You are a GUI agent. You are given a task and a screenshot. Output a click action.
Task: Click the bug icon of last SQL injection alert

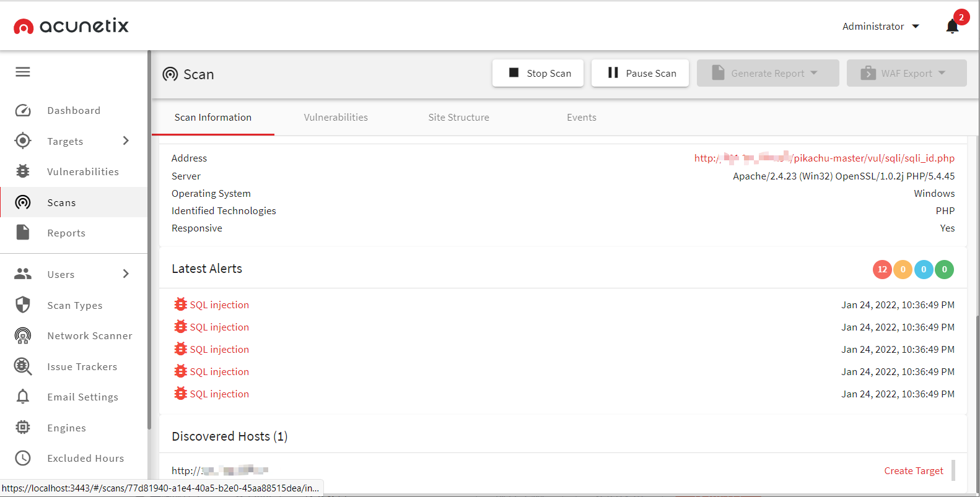click(180, 393)
